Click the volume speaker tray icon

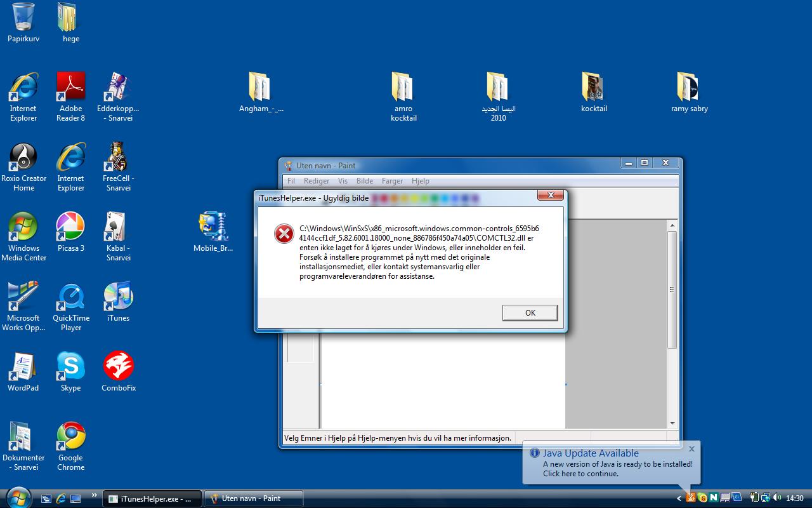coord(777,498)
